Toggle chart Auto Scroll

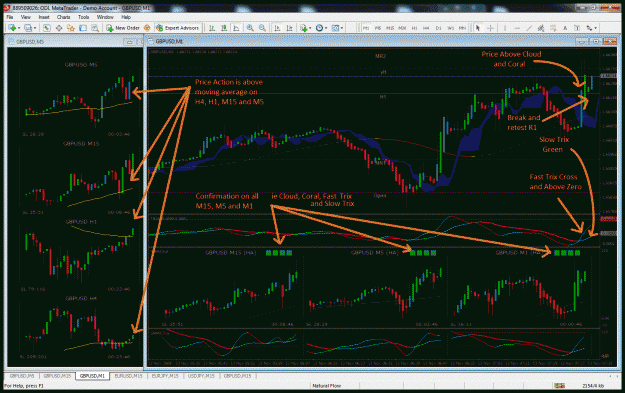pos(277,28)
